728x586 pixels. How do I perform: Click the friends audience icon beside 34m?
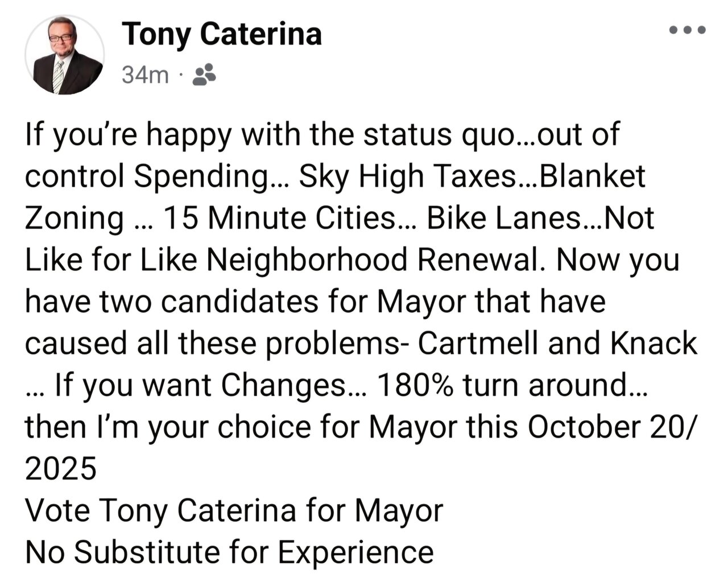point(204,75)
